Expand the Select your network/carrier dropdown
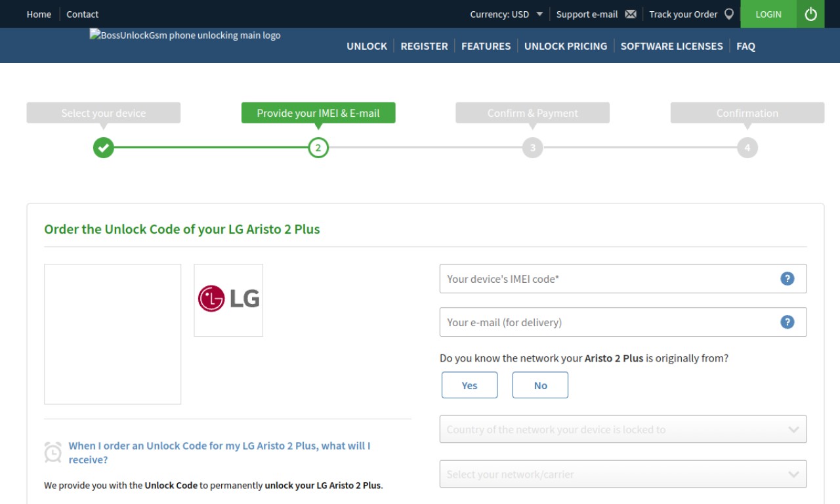 [623, 474]
